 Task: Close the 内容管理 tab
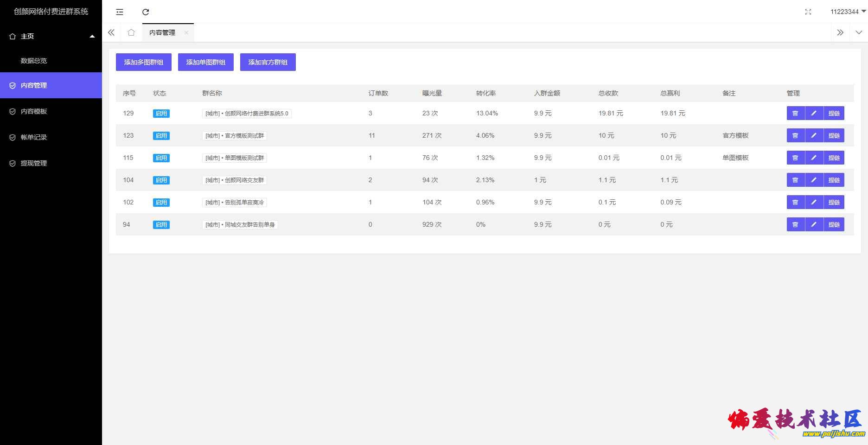coord(186,32)
